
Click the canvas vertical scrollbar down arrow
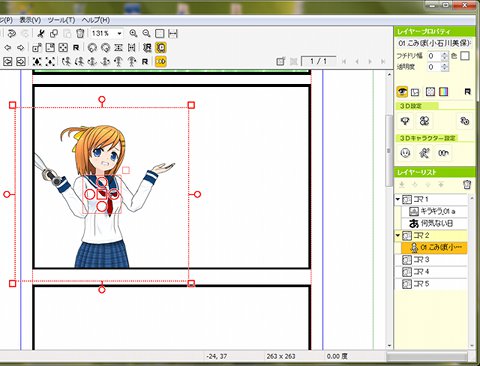click(389, 345)
